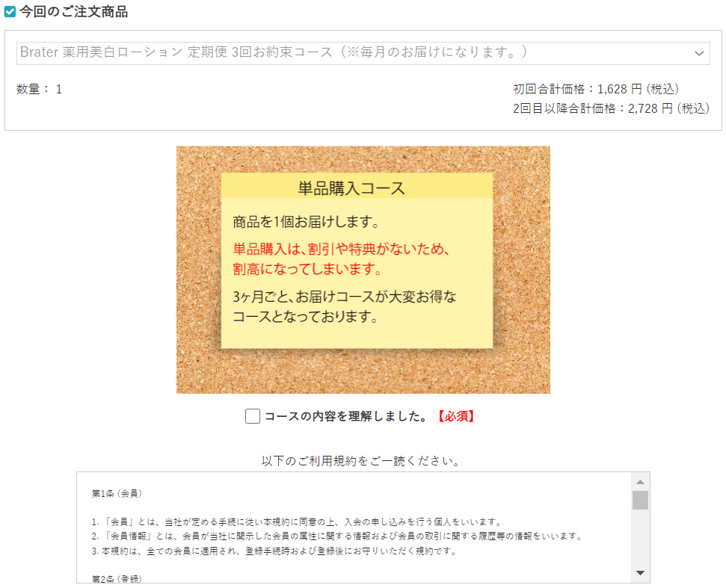The width and height of the screenshot is (726, 588).
Task: Click the dropdown chevron arrow on the course selector
Action: click(699, 54)
